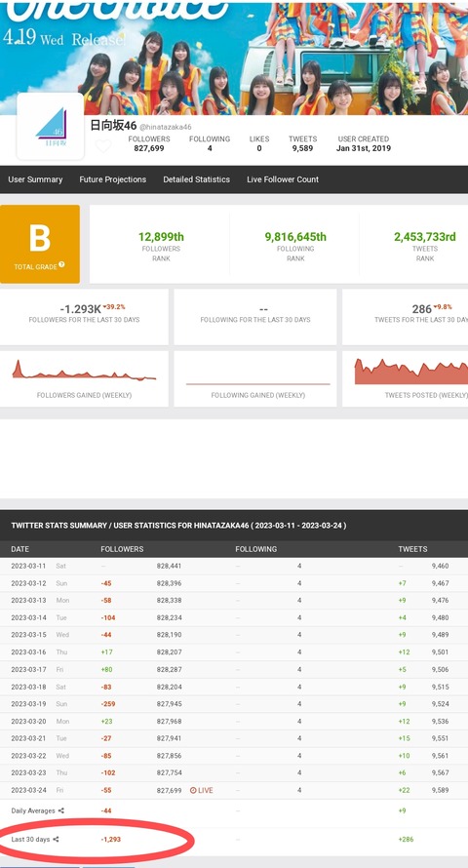Click the Following Gained weekly chart

pyautogui.click(x=257, y=383)
